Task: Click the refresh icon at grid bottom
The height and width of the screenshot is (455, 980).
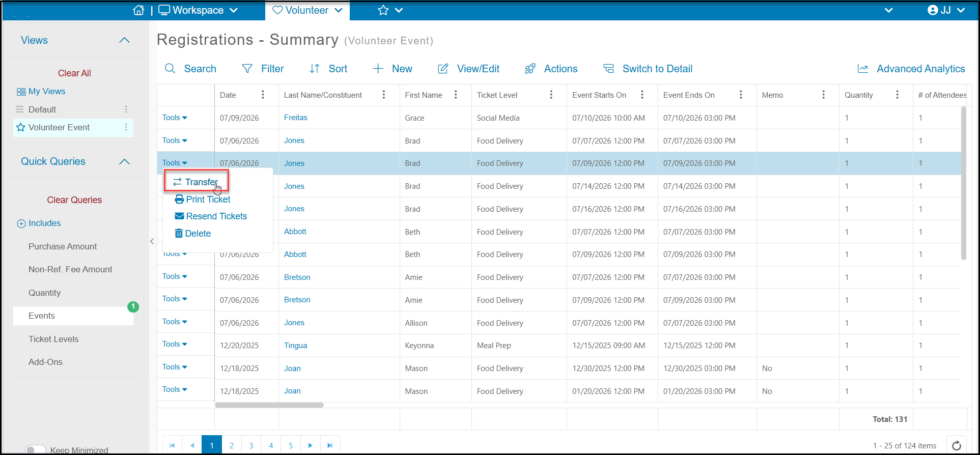Action: coord(957,445)
